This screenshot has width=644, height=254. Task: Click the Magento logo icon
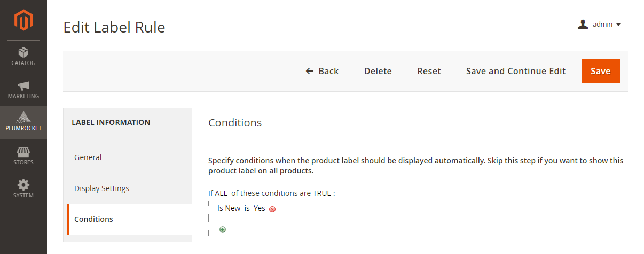pos(23,20)
